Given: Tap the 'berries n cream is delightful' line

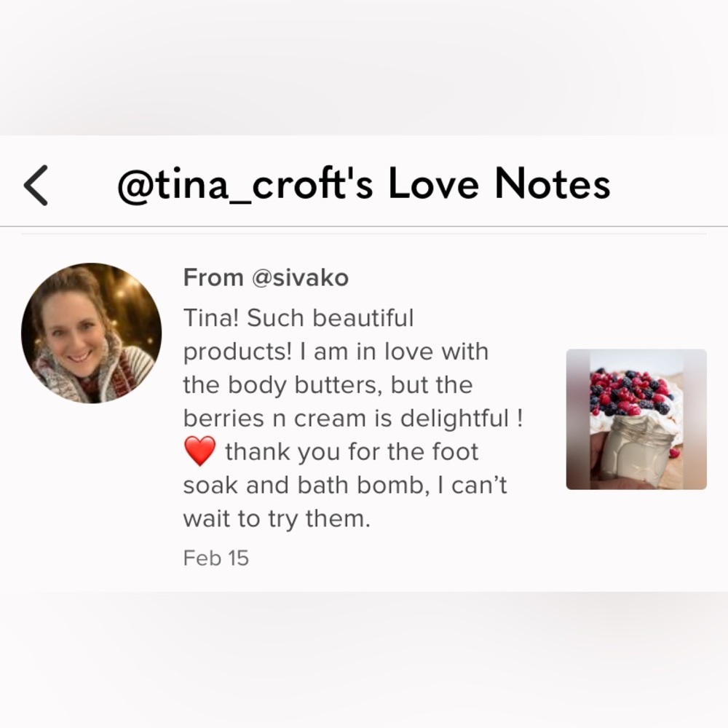Looking at the screenshot, I should coord(353,419).
